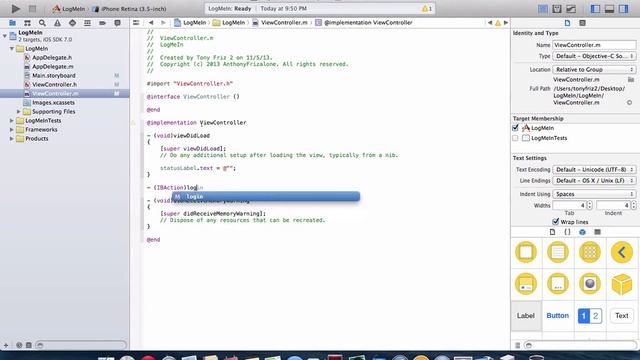Click the Indent width stepper
Image resolution: width=640 pixels, height=360 pixels.
tap(633, 205)
